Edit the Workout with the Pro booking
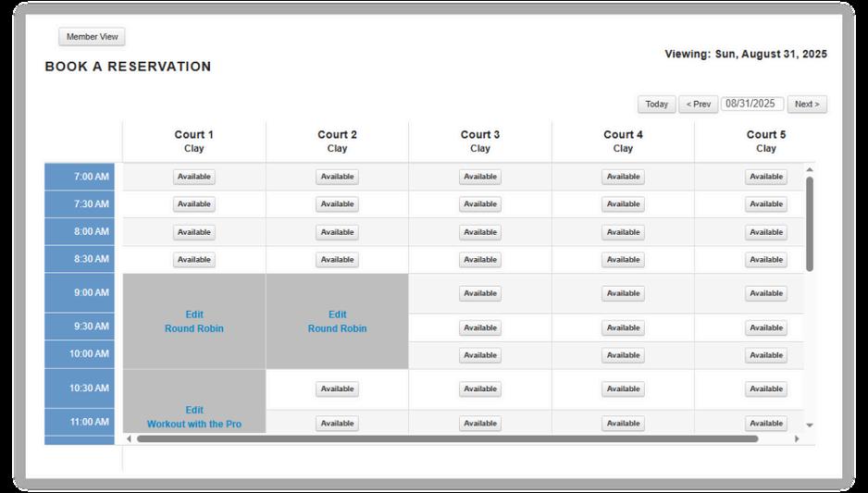Screen dimensions: 868x493 click(x=194, y=410)
